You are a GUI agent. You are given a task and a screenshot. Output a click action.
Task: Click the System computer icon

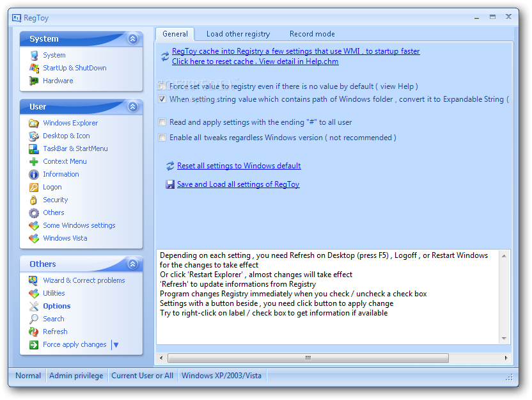34,55
